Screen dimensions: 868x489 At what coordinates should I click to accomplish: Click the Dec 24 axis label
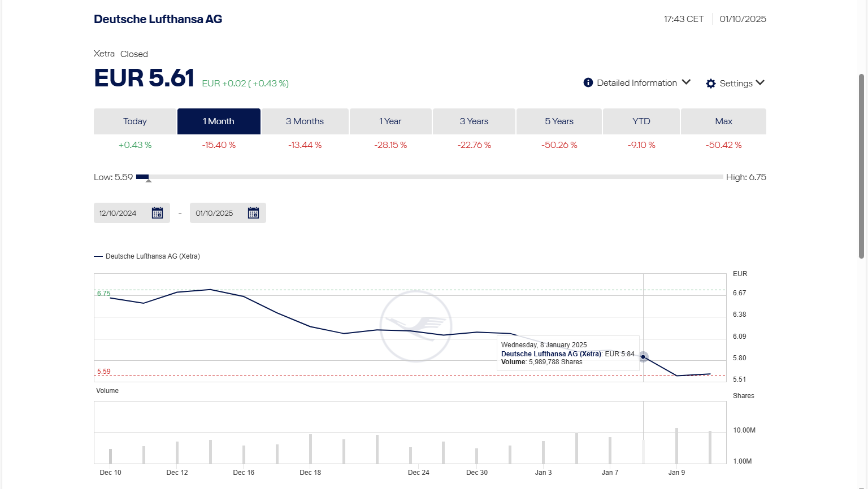click(x=419, y=473)
